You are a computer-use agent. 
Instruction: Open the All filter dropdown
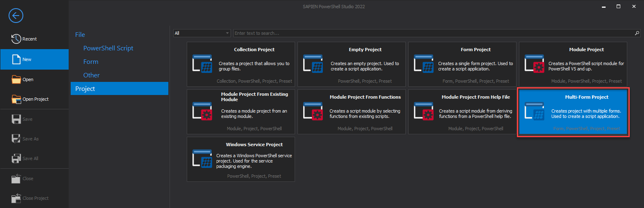tap(202, 33)
